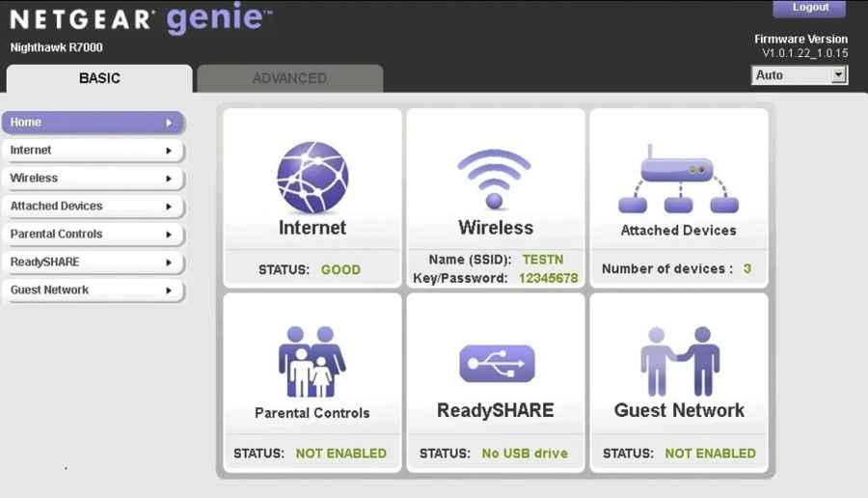The height and width of the screenshot is (498, 868).
Task: Click the arrow beside Internet sidebar item
Action: pos(169,151)
